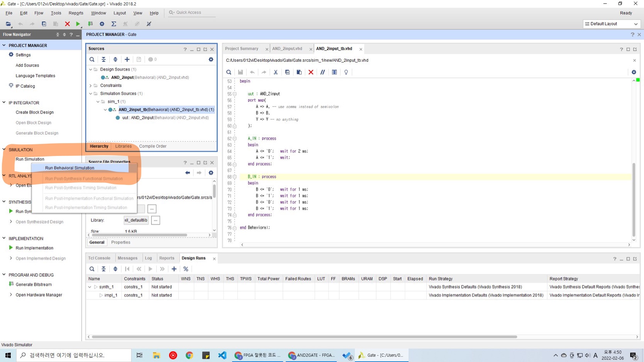Click Add Sources in Flow Navigator
Screen dimensions: 644x362
point(27,66)
